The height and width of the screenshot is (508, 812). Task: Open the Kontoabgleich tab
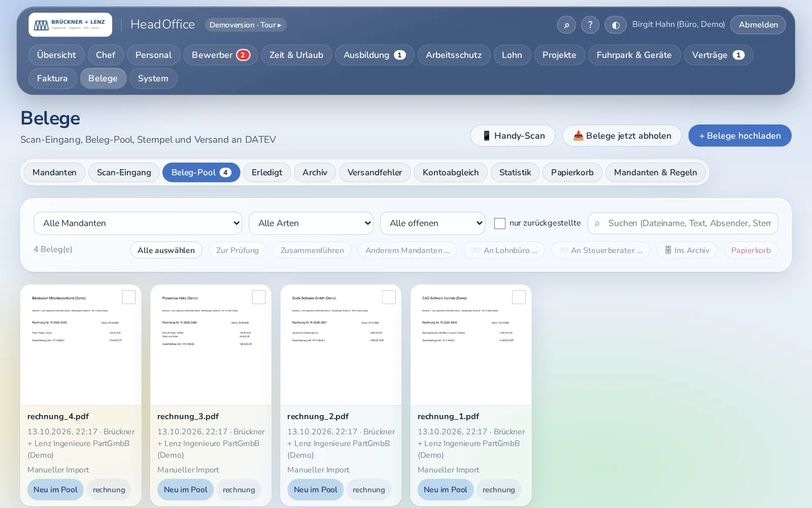451,173
